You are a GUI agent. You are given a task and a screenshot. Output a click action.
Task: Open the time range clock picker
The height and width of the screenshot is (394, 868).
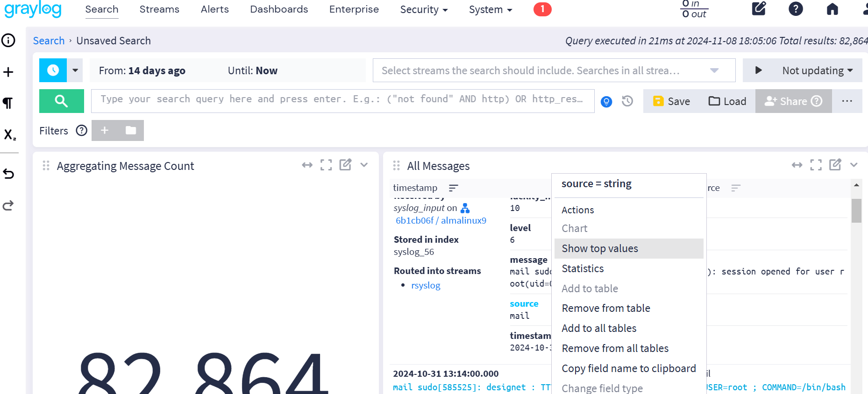coord(53,70)
